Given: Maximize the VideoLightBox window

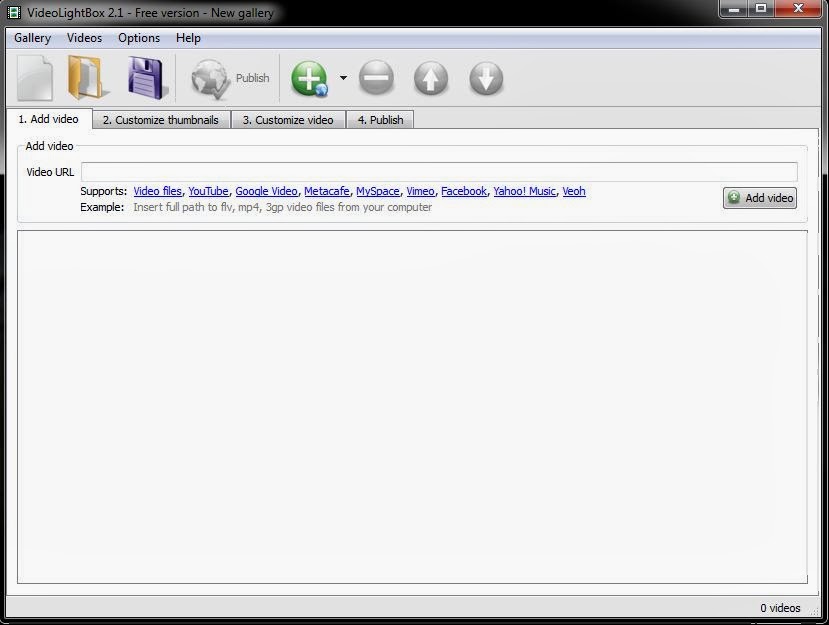Looking at the screenshot, I should (761, 9).
